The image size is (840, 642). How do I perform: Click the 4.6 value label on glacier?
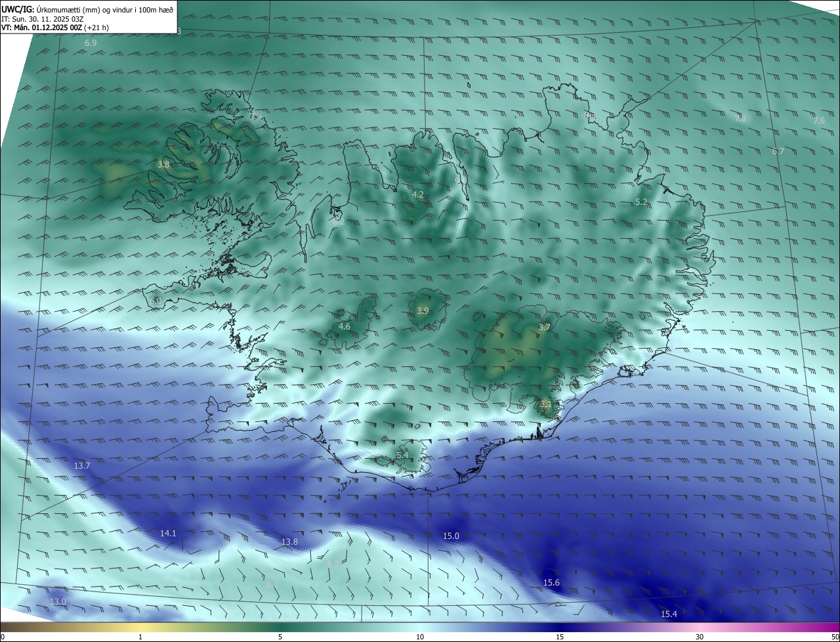pyautogui.click(x=344, y=326)
